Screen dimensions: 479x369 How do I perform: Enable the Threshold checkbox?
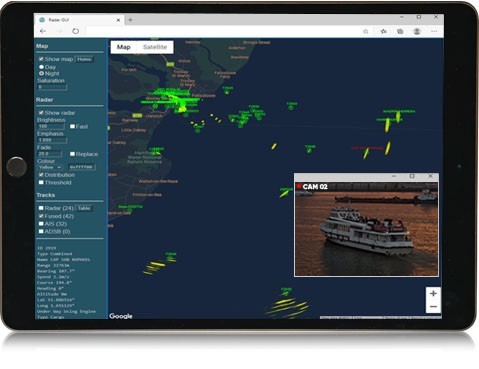[x=41, y=182]
